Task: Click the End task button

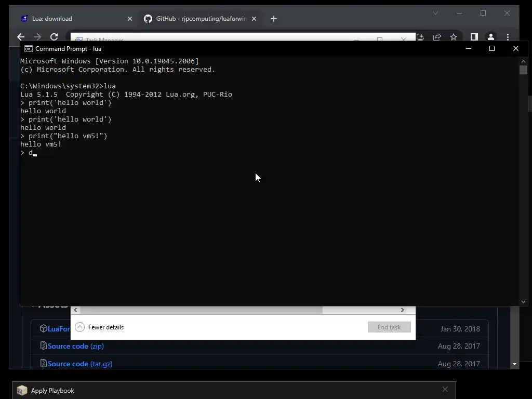Action: [x=389, y=327]
